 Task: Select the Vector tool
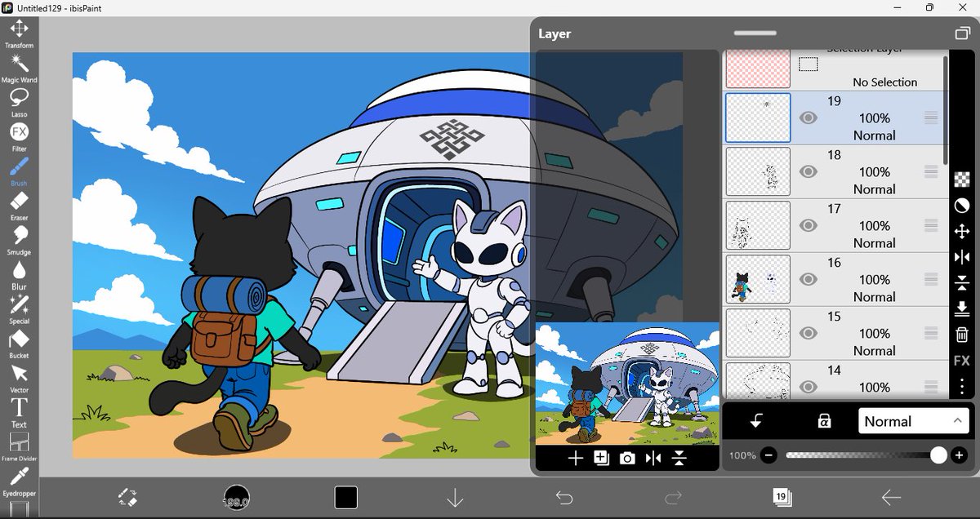pos(19,378)
